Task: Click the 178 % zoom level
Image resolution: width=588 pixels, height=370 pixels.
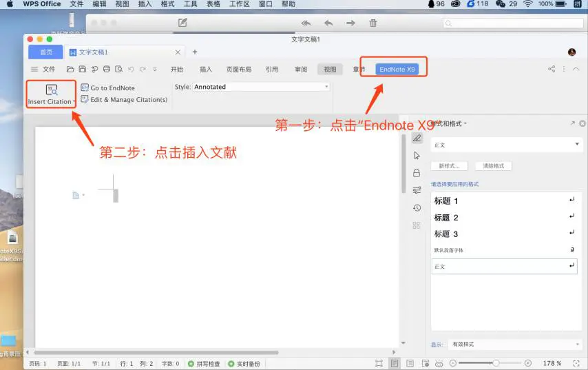Action: [x=552, y=363]
